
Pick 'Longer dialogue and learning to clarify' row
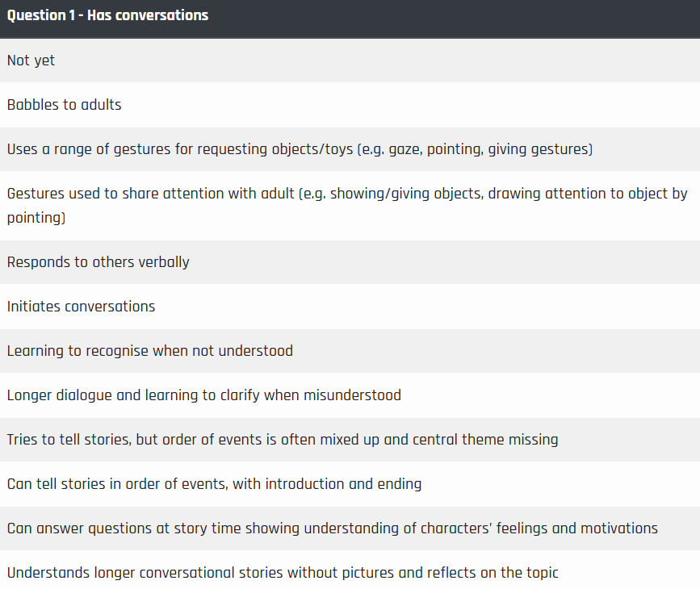pyautogui.click(x=350, y=395)
